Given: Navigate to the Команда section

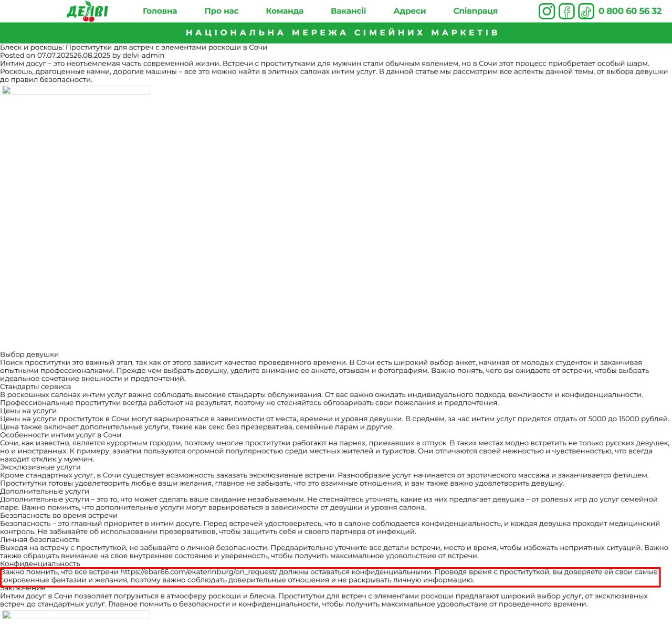Looking at the screenshot, I should click(284, 11).
